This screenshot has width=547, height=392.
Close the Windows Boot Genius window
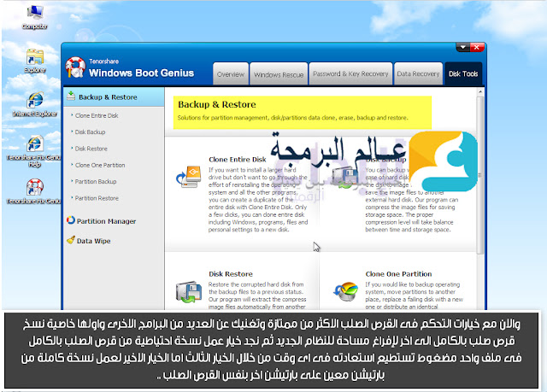click(477, 47)
